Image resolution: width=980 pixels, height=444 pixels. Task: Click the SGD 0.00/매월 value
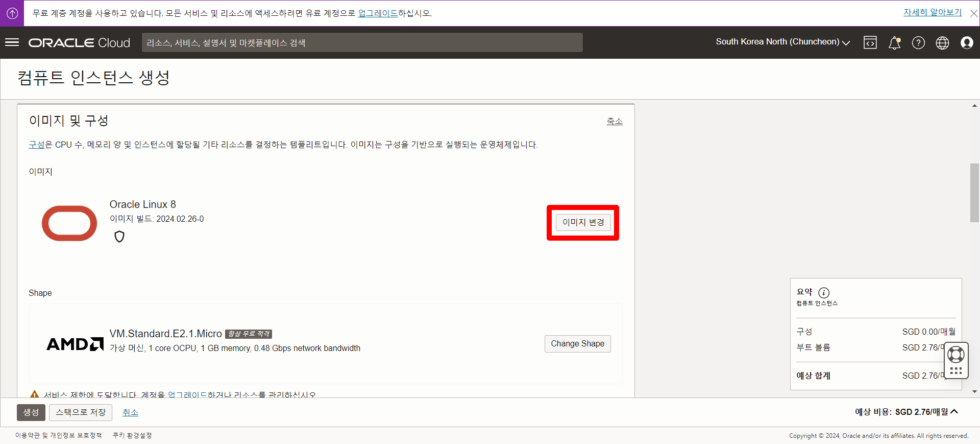[929, 332]
